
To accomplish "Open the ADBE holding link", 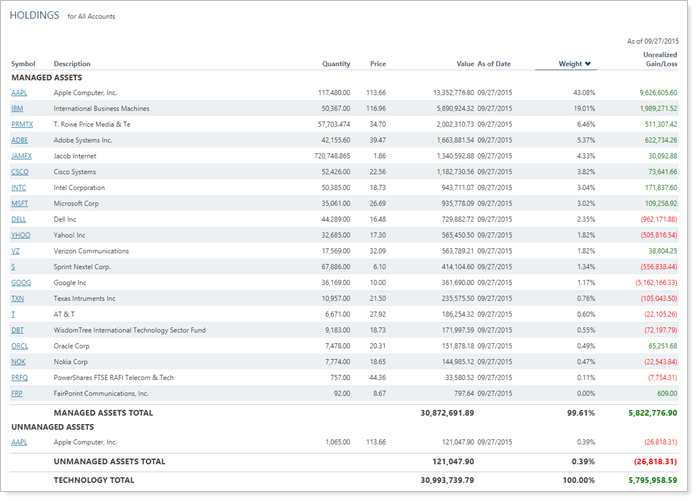I will click(19, 140).
